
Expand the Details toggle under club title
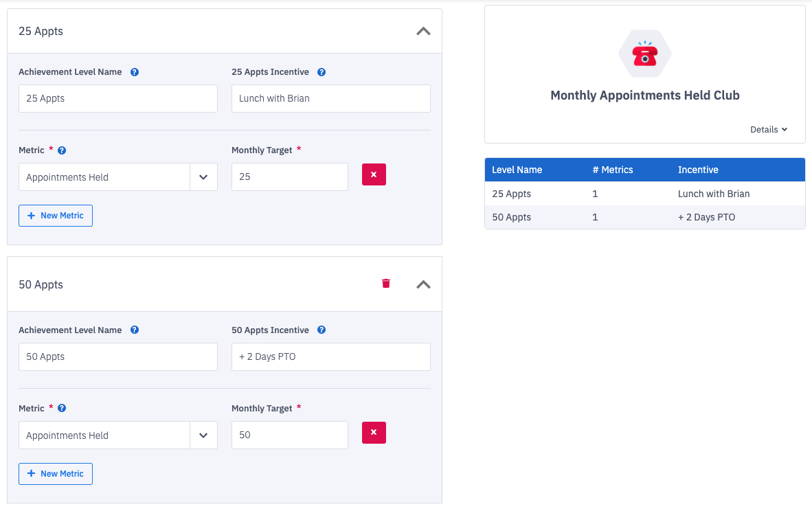[768, 130]
